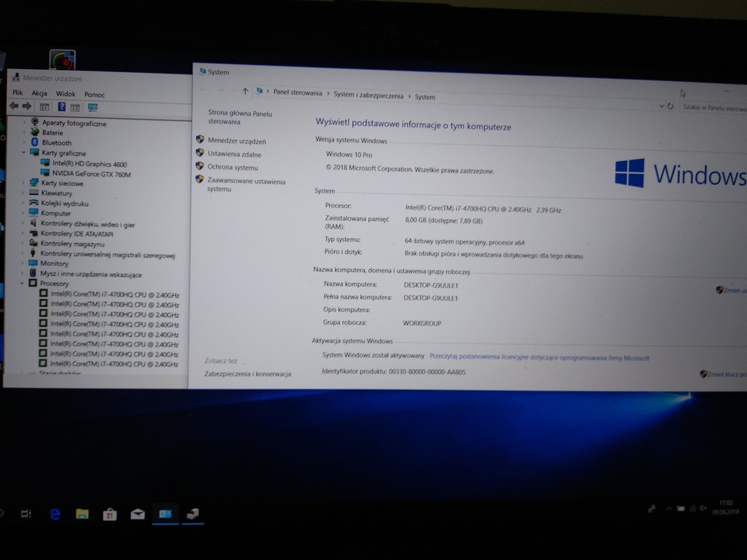747x560 pixels.
Task: Click the blue Help icon in Device Manager toolbar
Action: point(61,106)
